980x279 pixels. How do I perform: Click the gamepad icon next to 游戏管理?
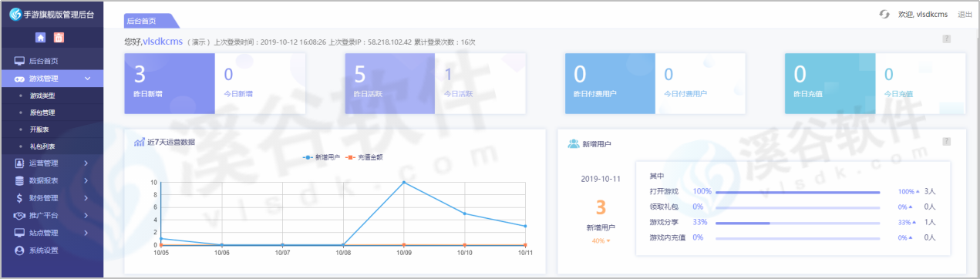pos(19,78)
